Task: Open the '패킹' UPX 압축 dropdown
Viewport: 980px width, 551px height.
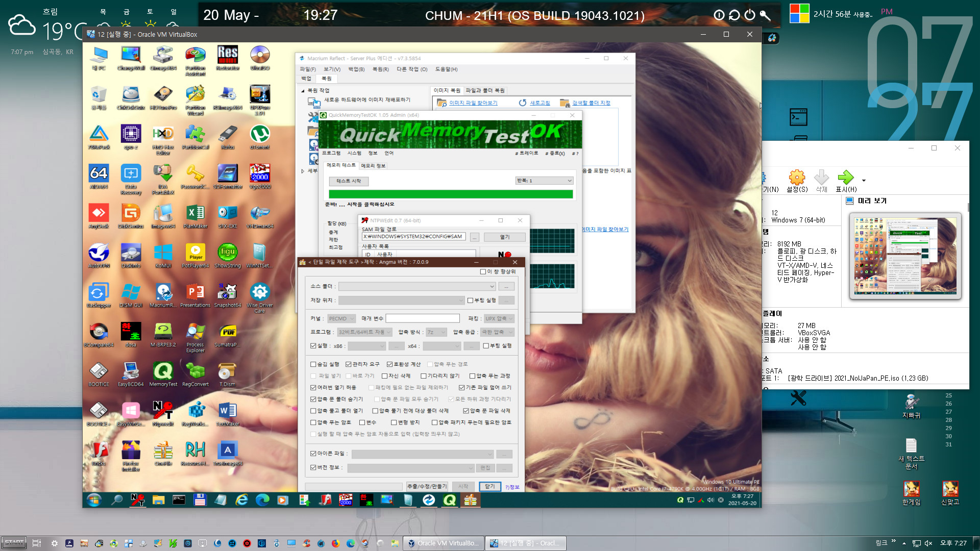Action: pos(499,319)
